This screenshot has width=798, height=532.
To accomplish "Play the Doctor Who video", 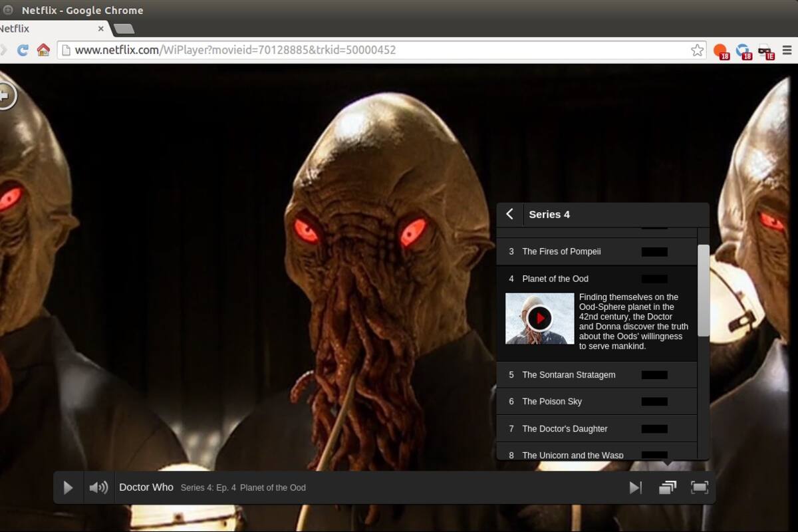I will (68, 487).
